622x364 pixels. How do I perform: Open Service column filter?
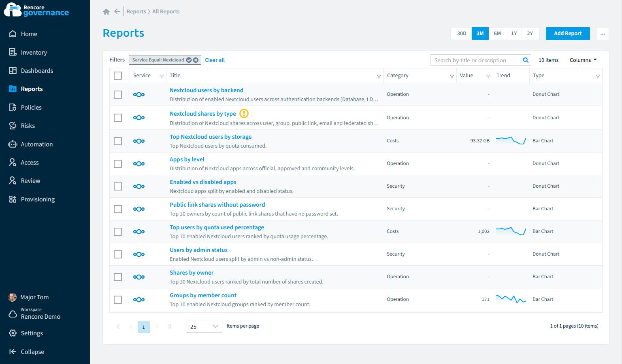[162, 76]
